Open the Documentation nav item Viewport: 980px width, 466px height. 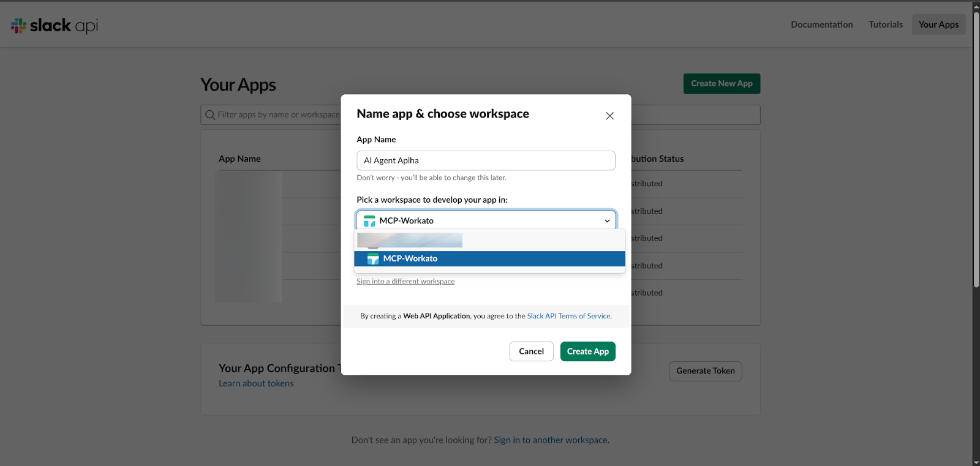click(821, 24)
